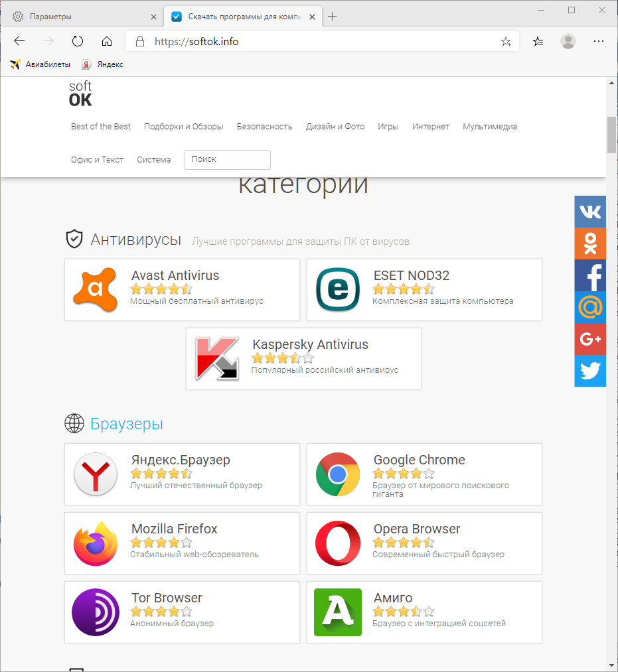Click the Google Chrome logo
This screenshot has height=672, width=618.
338,474
